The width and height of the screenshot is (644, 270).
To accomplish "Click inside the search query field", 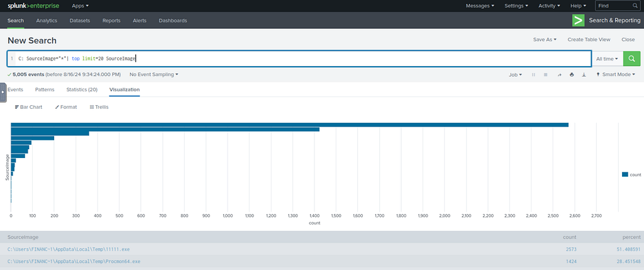I will (299, 59).
